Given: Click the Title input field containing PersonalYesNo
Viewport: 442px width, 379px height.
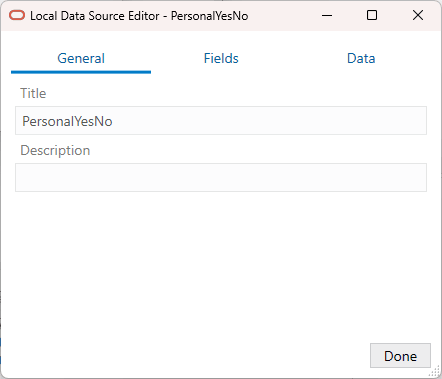Looking at the screenshot, I should (221, 121).
